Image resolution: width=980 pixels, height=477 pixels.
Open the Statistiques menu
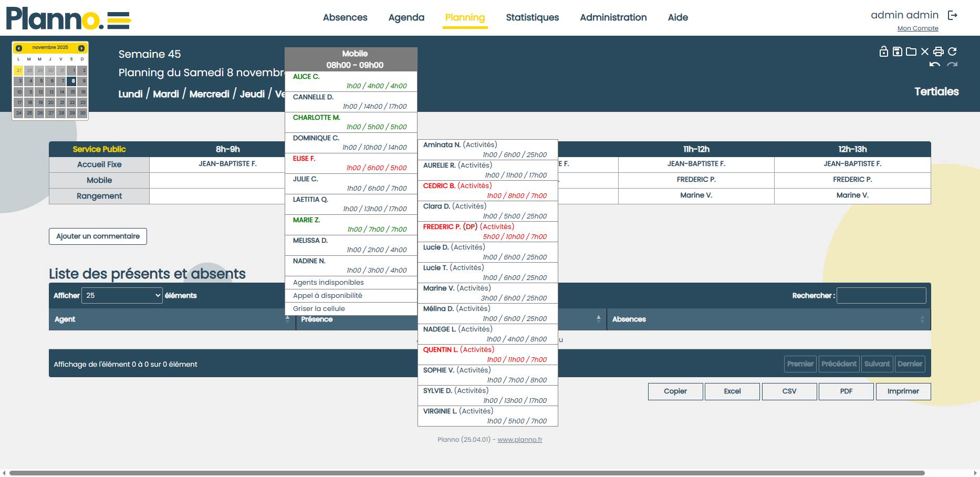pos(532,17)
